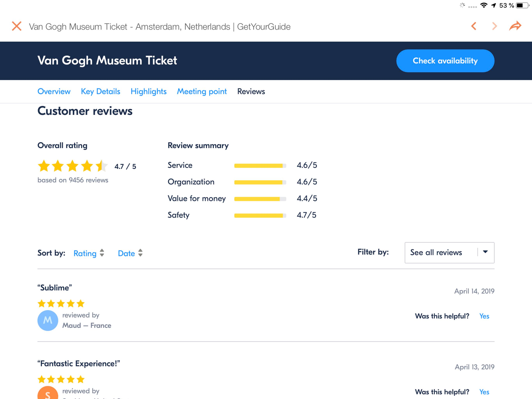The height and width of the screenshot is (399, 532).
Task: Click the Value for money 4.4/5 score
Action: tap(307, 198)
